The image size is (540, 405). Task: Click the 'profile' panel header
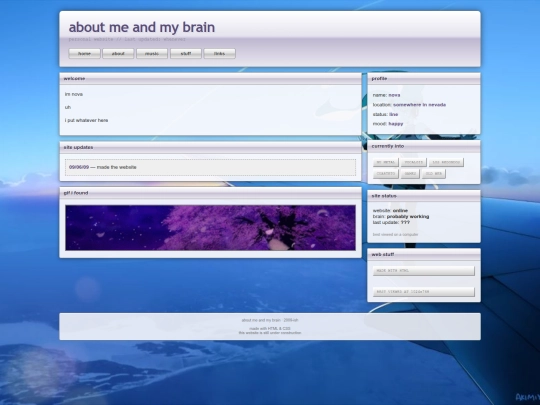(424, 79)
